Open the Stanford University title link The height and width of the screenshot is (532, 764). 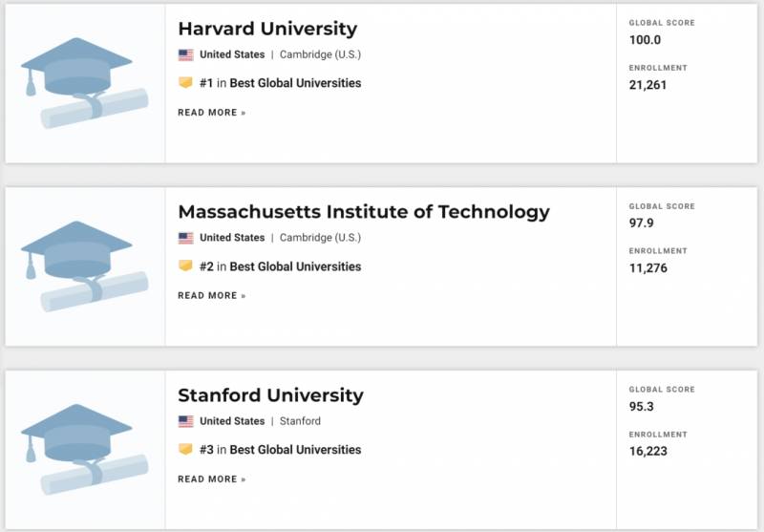(270, 395)
